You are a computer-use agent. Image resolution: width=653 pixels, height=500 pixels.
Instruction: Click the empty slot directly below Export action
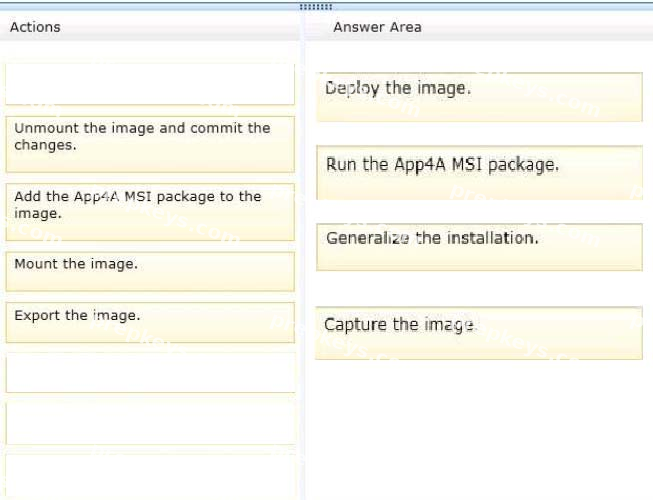pos(150,373)
